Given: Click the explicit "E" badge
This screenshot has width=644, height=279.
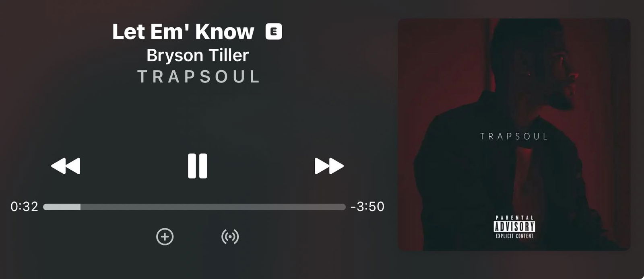Looking at the screenshot, I should point(274,31).
